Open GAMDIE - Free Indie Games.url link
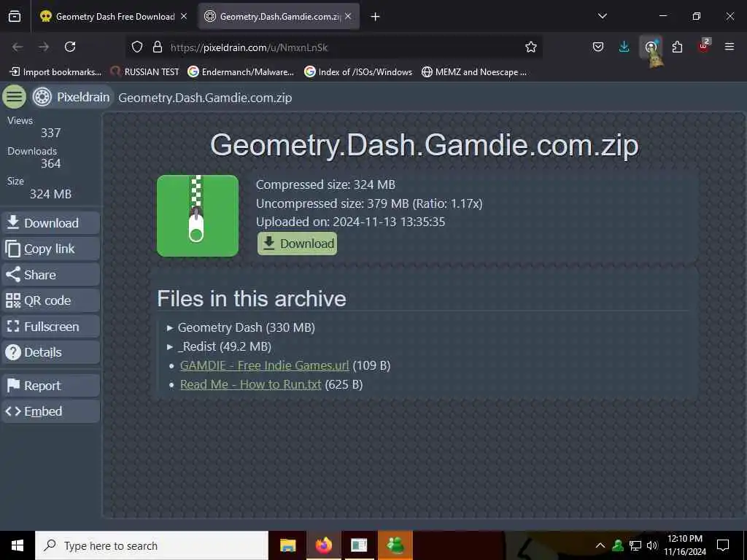The image size is (747, 560). tap(264, 365)
